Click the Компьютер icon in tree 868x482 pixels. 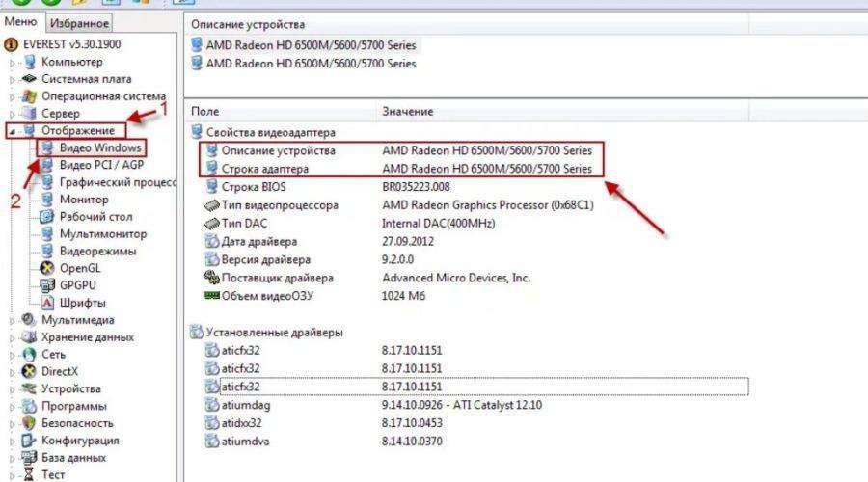pos(30,62)
